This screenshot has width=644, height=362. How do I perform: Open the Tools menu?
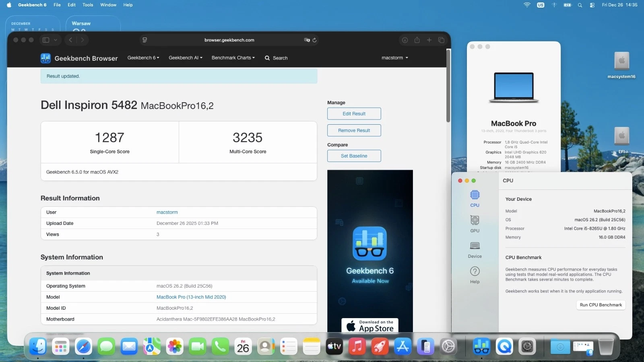[88, 5]
